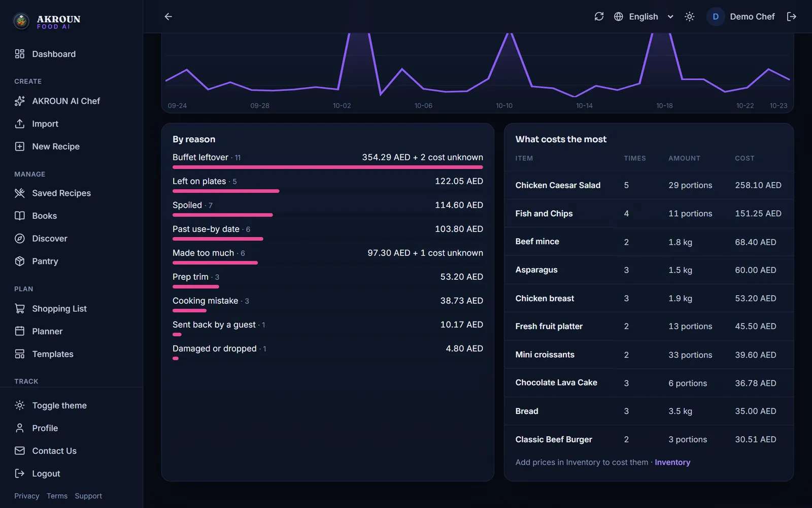Click the Books open-book icon
The width and height of the screenshot is (812, 508).
(x=20, y=215)
